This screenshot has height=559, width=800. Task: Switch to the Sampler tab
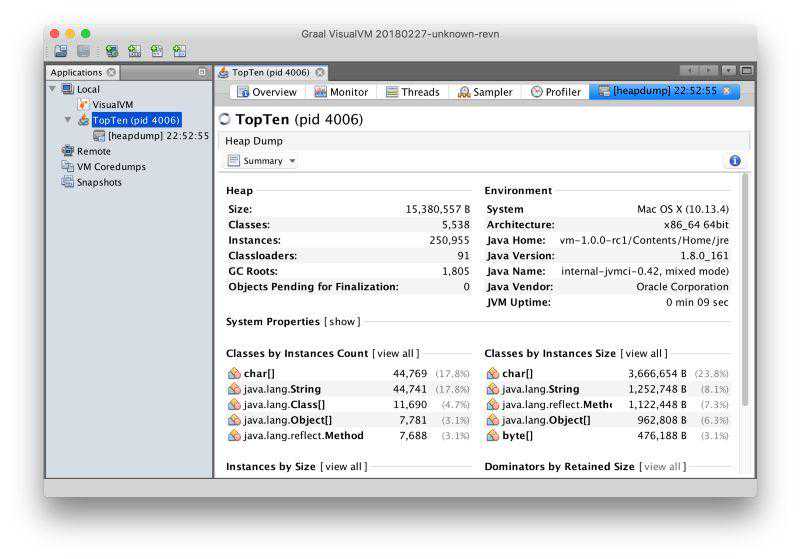coord(485,92)
